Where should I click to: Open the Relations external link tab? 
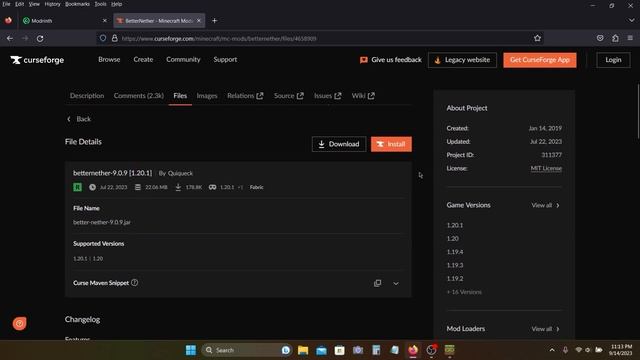pyautogui.click(x=245, y=96)
